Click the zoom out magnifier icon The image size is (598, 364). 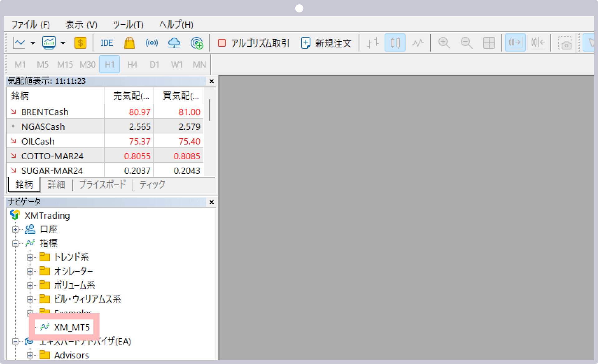[466, 43]
